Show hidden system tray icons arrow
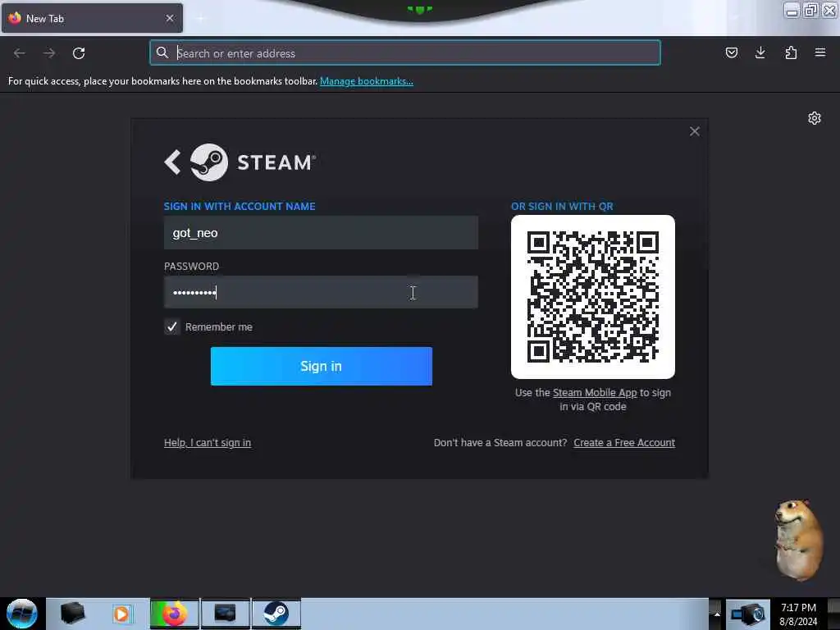This screenshot has height=630, width=840. (x=716, y=614)
